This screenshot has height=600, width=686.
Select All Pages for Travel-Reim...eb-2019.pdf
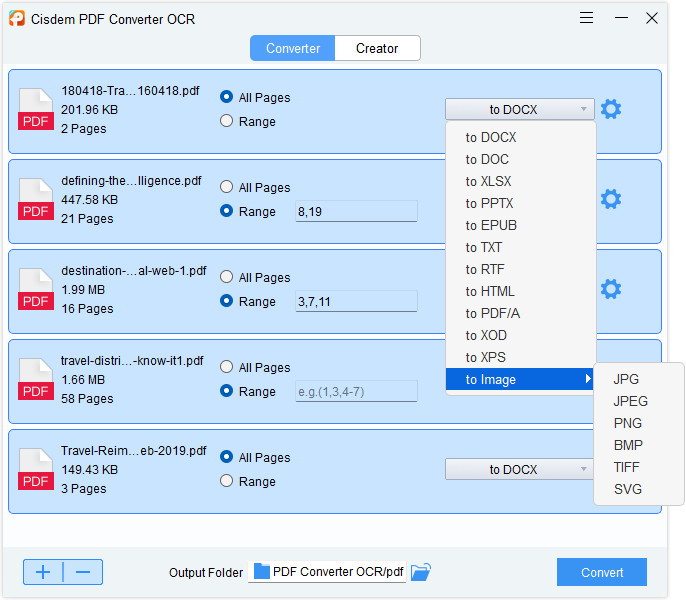[226, 457]
